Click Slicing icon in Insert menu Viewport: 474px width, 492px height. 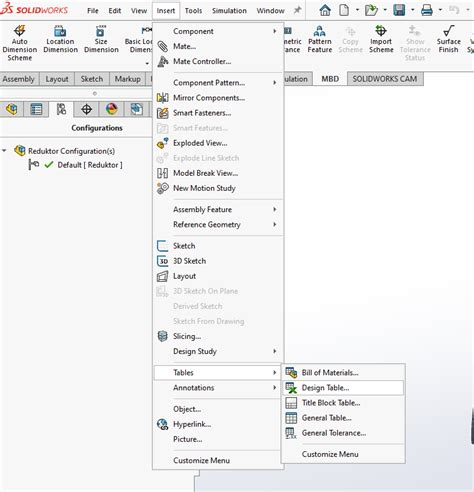click(163, 336)
